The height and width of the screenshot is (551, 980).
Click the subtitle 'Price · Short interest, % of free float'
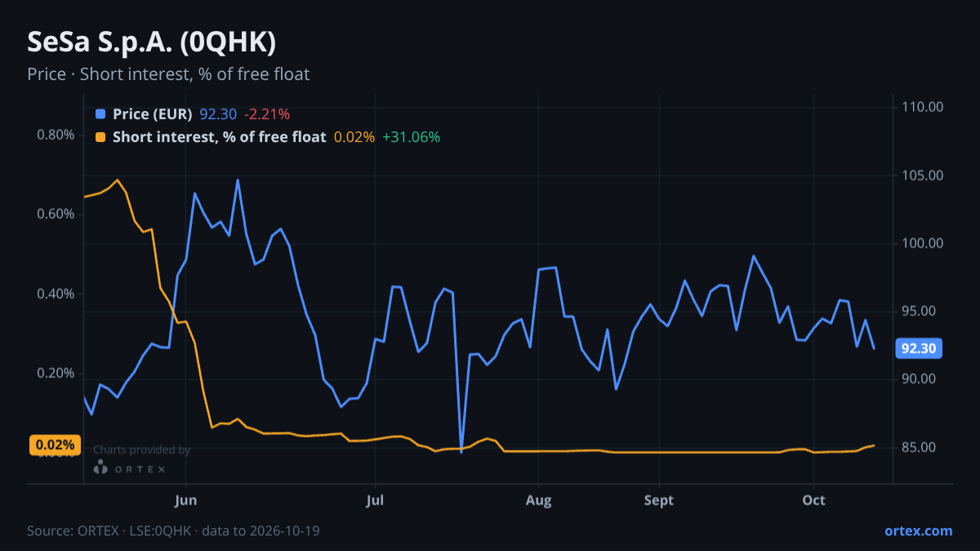pos(168,74)
